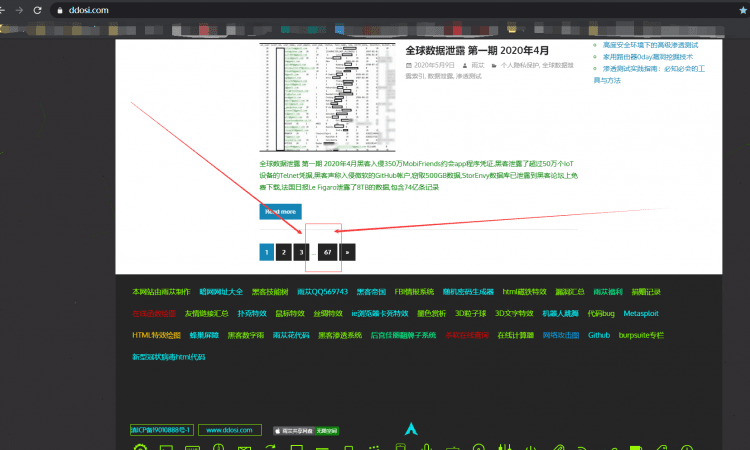Open footer link Github
Image resolution: width=750 pixels, height=450 pixels.
coord(599,335)
